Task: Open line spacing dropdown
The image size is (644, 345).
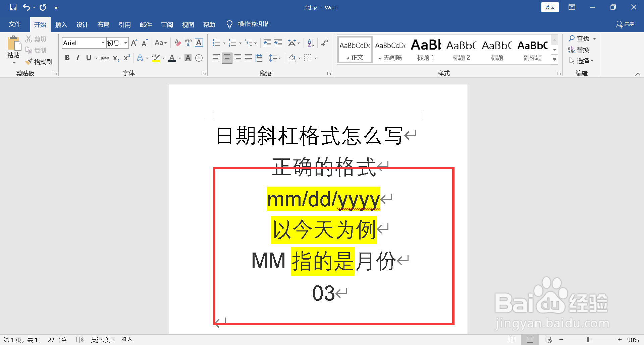Action: coord(275,58)
